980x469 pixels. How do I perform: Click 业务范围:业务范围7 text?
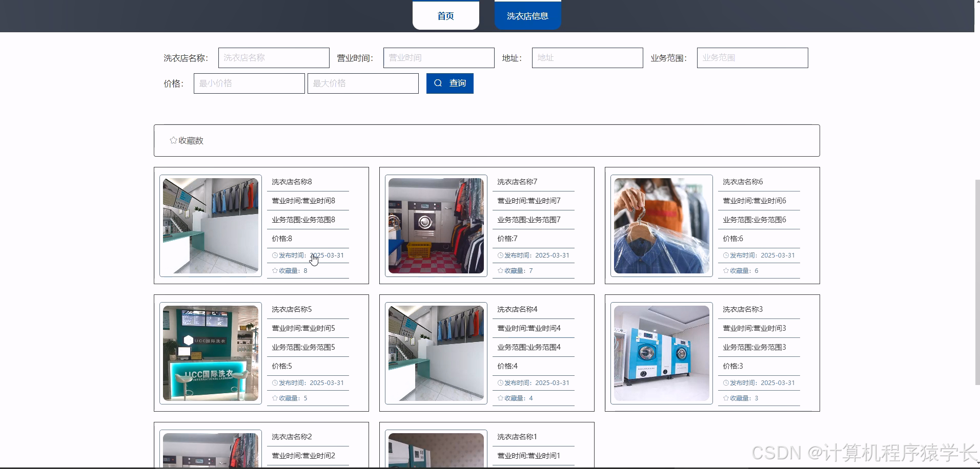coord(529,220)
